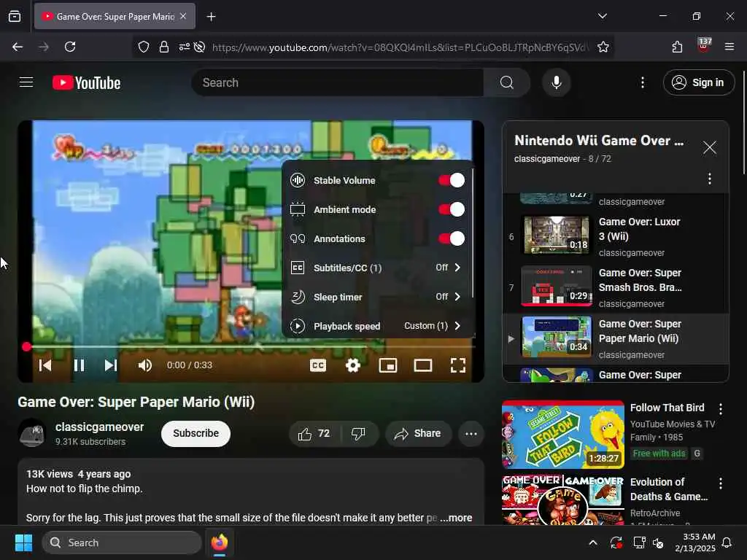Click the uBlock extension badge icon
The image size is (747, 560).
(x=704, y=46)
